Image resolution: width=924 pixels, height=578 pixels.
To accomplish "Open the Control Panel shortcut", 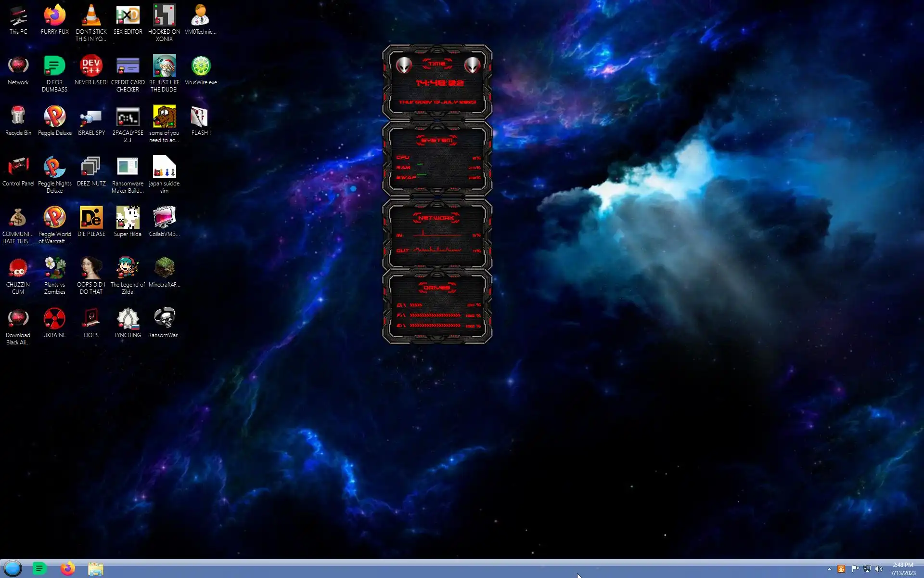I will [x=18, y=168].
